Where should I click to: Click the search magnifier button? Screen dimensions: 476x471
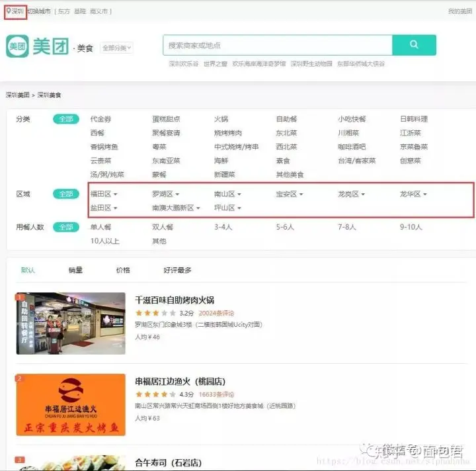(414, 45)
